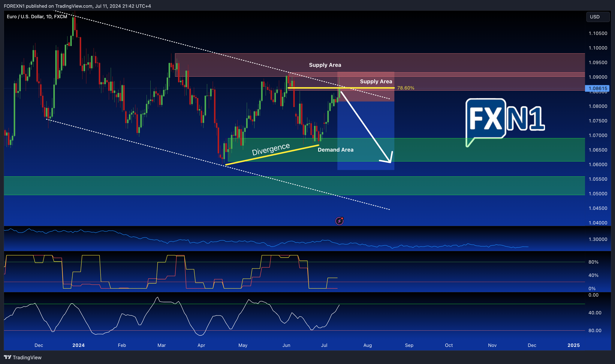Viewport: 615px width, 364px height.
Task: Click the 40% oscillator axis label
Action: tap(593, 275)
